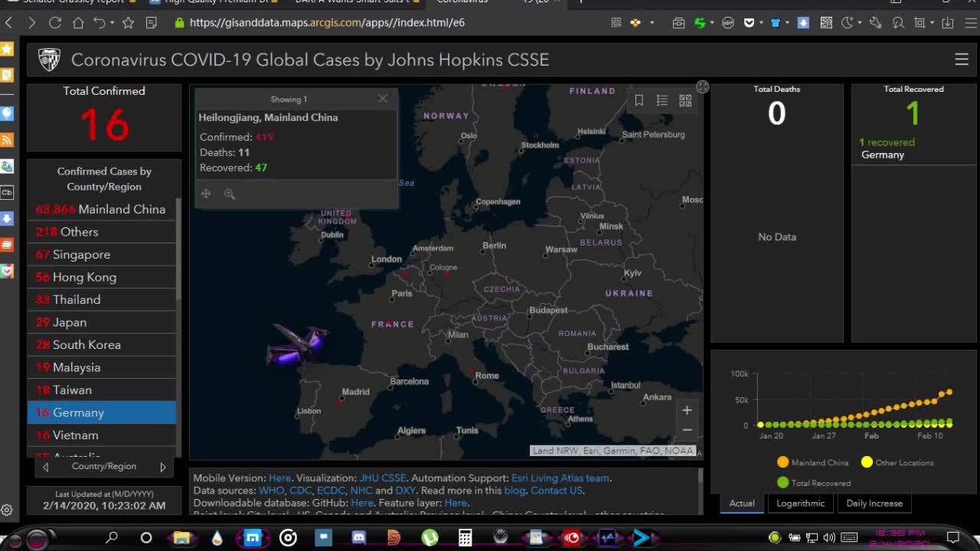The width and height of the screenshot is (980, 551).
Task: Open the browser sidebar settings gear
Action: coord(7,510)
